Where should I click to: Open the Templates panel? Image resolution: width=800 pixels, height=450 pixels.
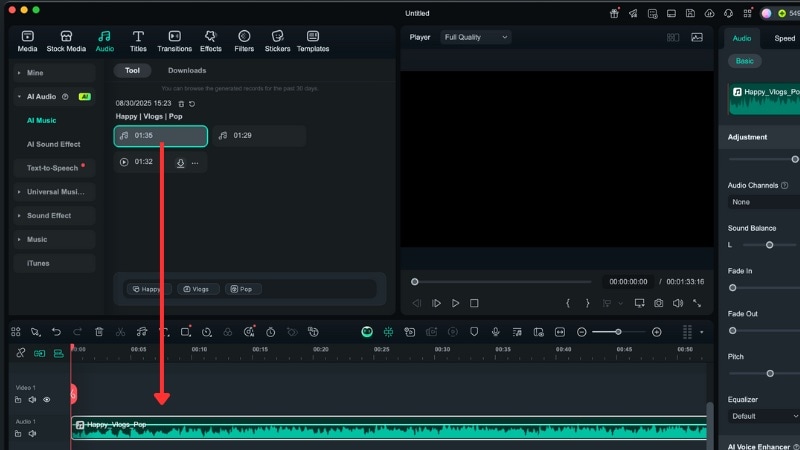click(313, 41)
